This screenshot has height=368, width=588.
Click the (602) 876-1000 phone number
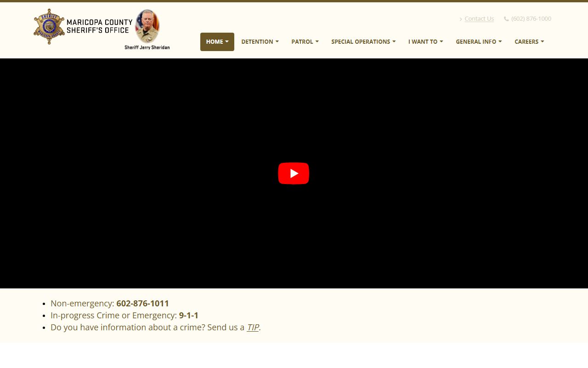coord(531,18)
